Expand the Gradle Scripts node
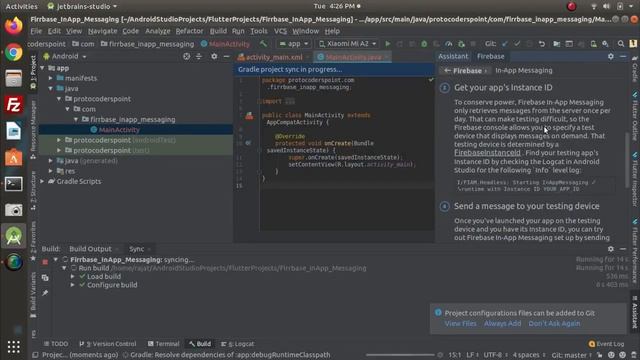 (x=42, y=181)
